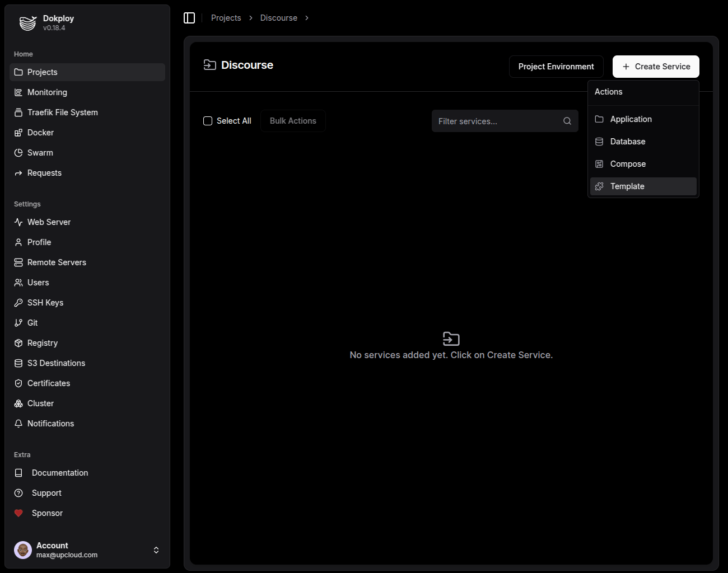Open the Documentation link
728x573 pixels.
coord(60,472)
